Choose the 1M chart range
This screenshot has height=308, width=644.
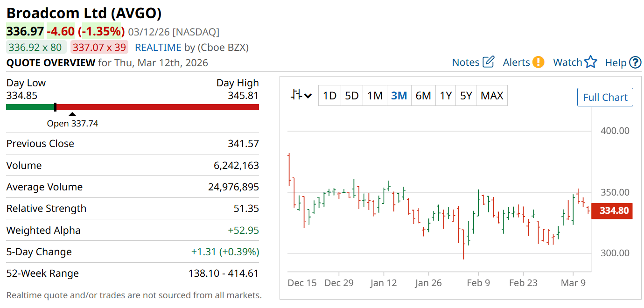click(x=375, y=96)
